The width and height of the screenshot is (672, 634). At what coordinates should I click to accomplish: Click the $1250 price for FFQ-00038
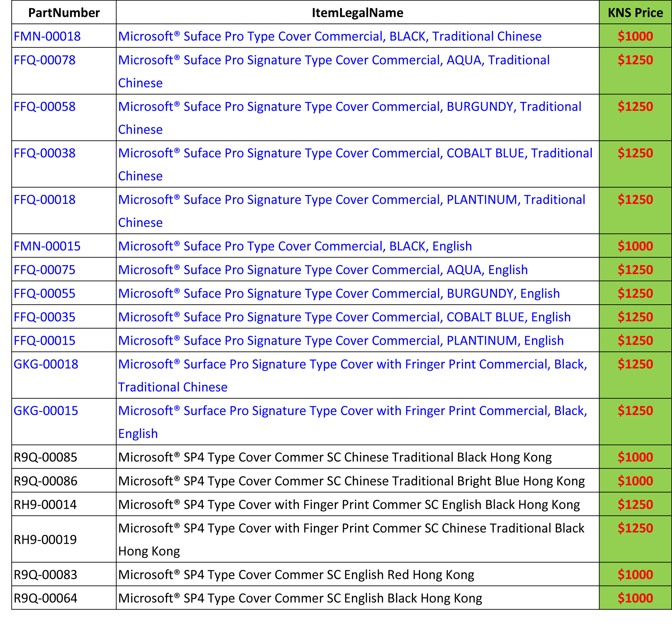tap(635, 153)
